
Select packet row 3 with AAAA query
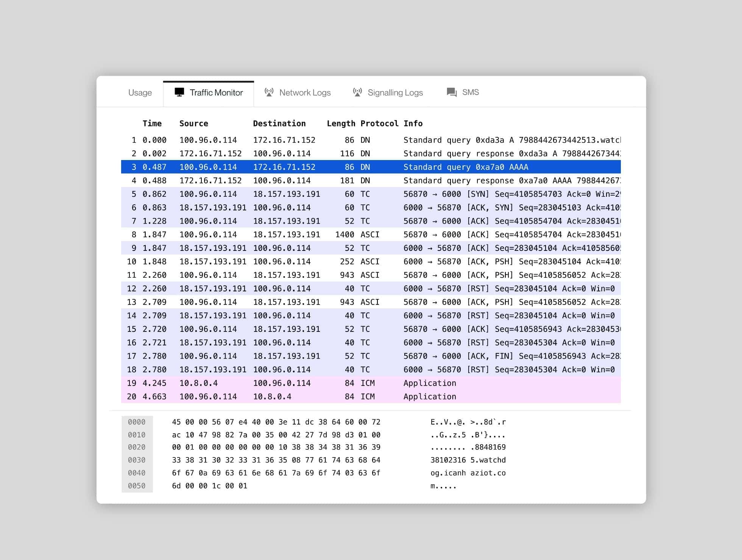point(341,167)
